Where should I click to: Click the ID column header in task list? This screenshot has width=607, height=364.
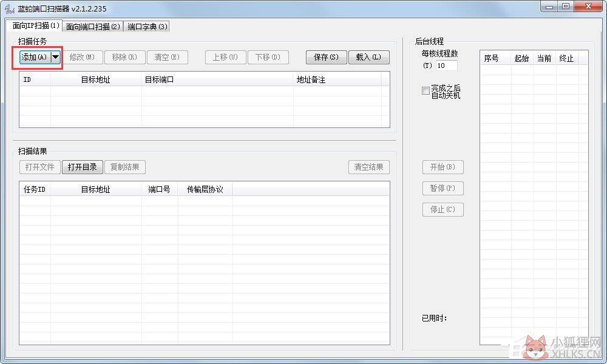click(x=35, y=79)
